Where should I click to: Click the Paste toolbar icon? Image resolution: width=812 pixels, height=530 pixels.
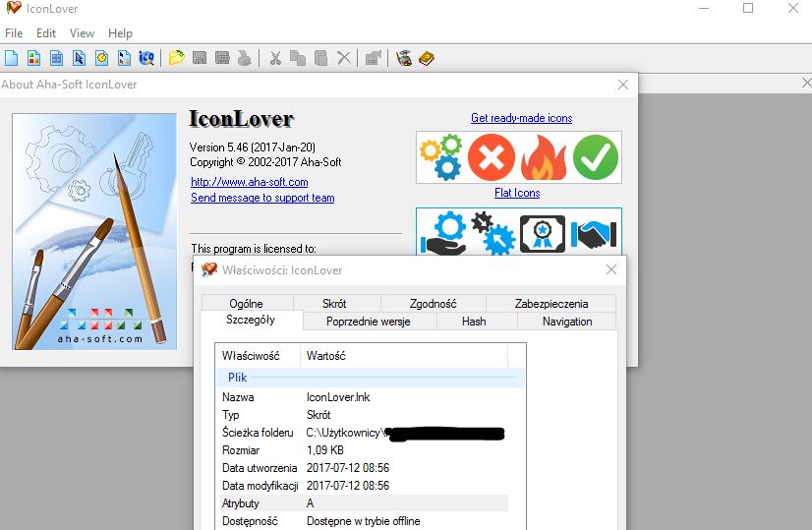(321, 58)
